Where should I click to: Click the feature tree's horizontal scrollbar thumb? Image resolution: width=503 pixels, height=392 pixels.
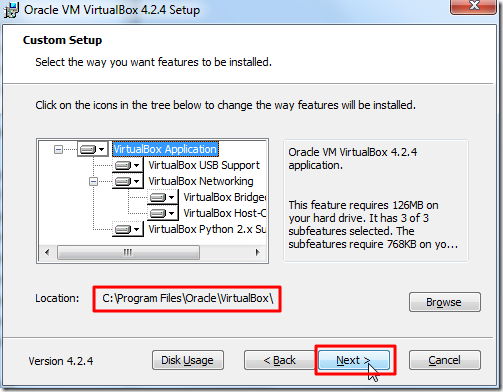pos(128,252)
